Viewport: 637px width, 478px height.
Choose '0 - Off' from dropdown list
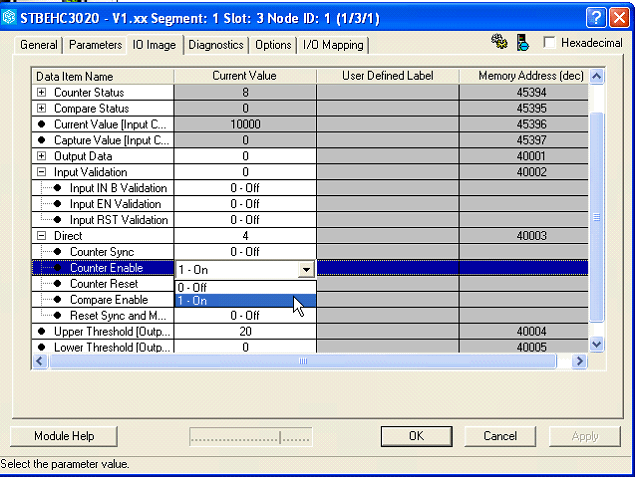(x=245, y=288)
